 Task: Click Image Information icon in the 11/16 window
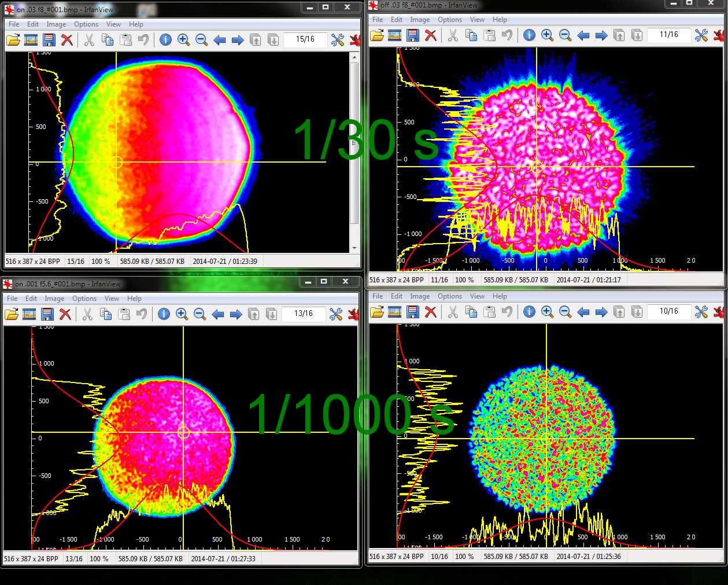(529, 35)
